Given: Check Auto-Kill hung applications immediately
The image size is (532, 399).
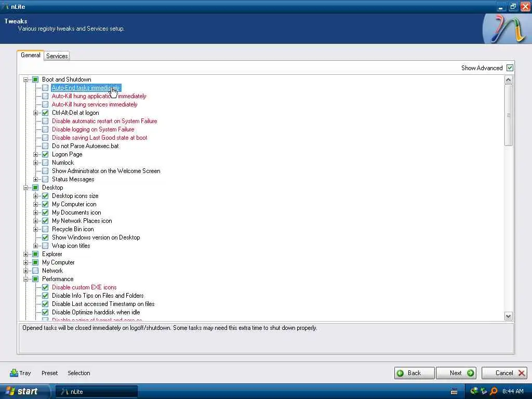Looking at the screenshot, I should point(45,96).
